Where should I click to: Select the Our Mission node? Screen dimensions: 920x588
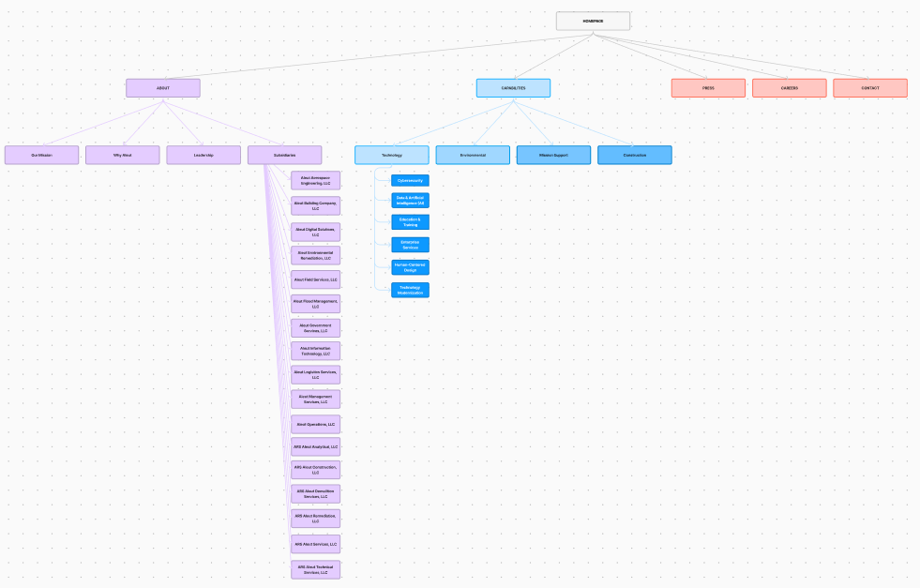[x=41, y=155]
